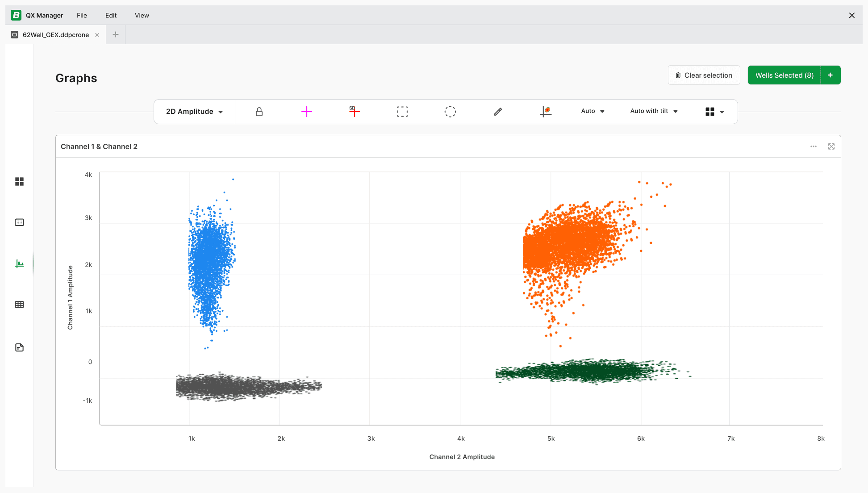Image resolution: width=868 pixels, height=493 pixels.
Task: Select the circular lasso tool
Action: 450,112
